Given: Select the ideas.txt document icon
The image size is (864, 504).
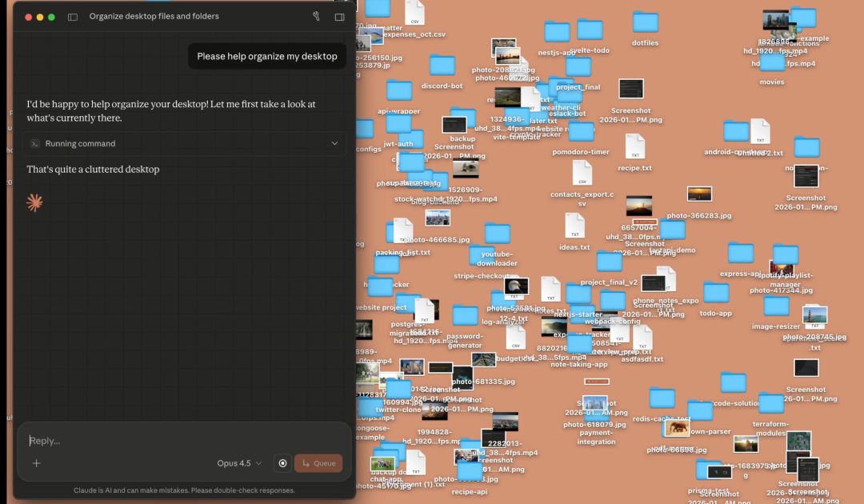Looking at the screenshot, I should pyautogui.click(x=574, y=226).
